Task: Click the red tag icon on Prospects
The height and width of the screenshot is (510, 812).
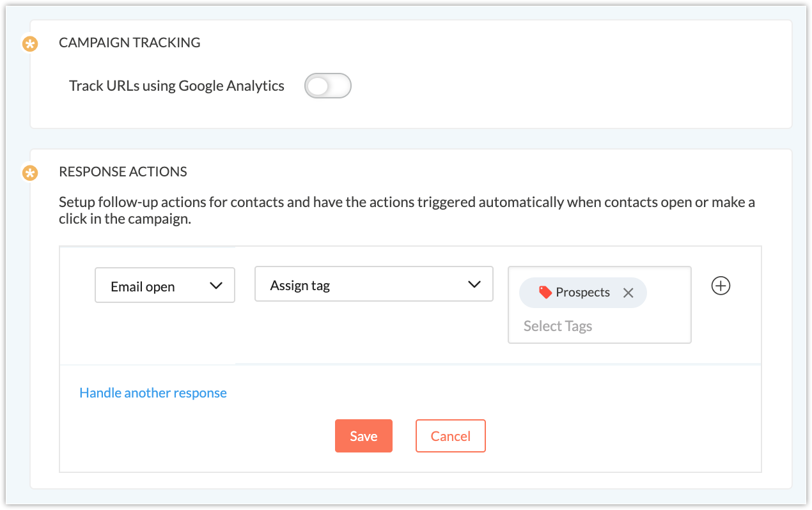Action: coord(545,292)
